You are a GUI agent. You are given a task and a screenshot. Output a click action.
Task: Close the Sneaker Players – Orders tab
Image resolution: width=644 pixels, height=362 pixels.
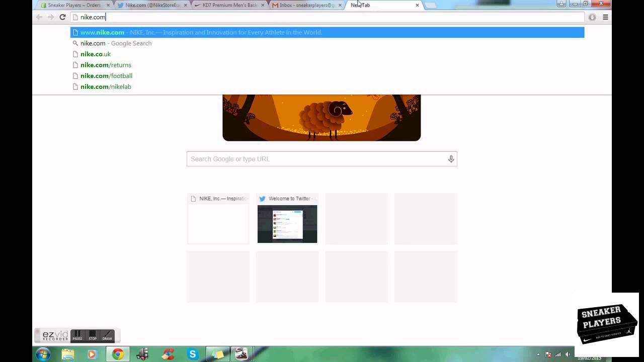point(108,5)
